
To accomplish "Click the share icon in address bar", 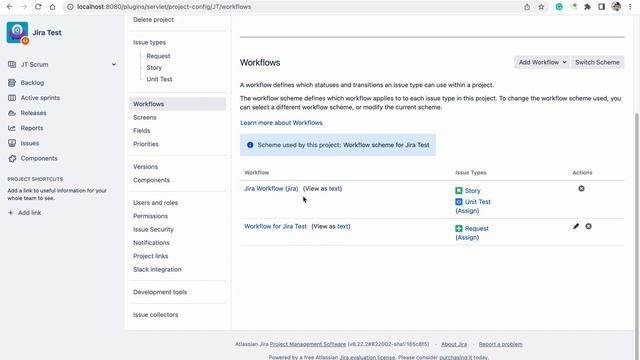I will (527, 7).
